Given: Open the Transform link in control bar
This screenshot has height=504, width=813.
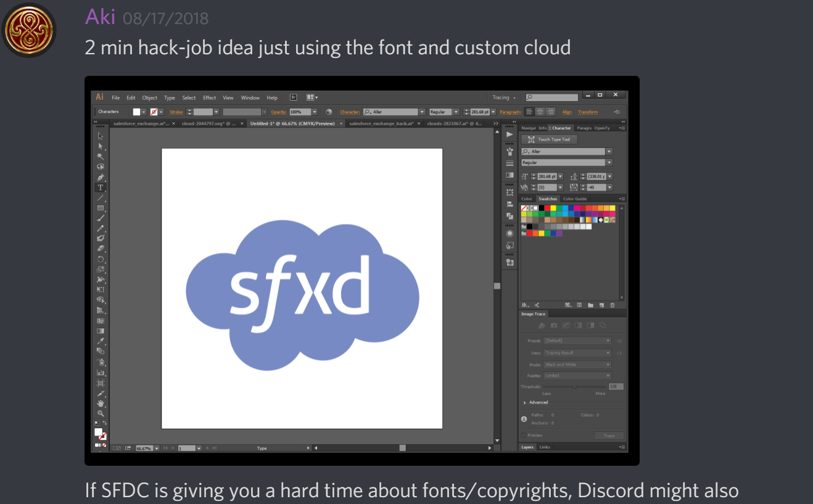Looking at the screenshot, I should 588,112.
